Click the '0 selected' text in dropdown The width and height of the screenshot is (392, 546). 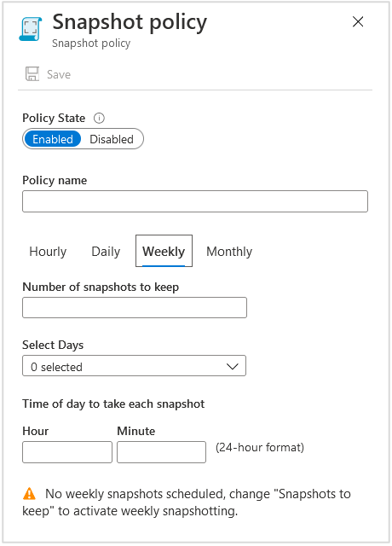coord(57,367)
